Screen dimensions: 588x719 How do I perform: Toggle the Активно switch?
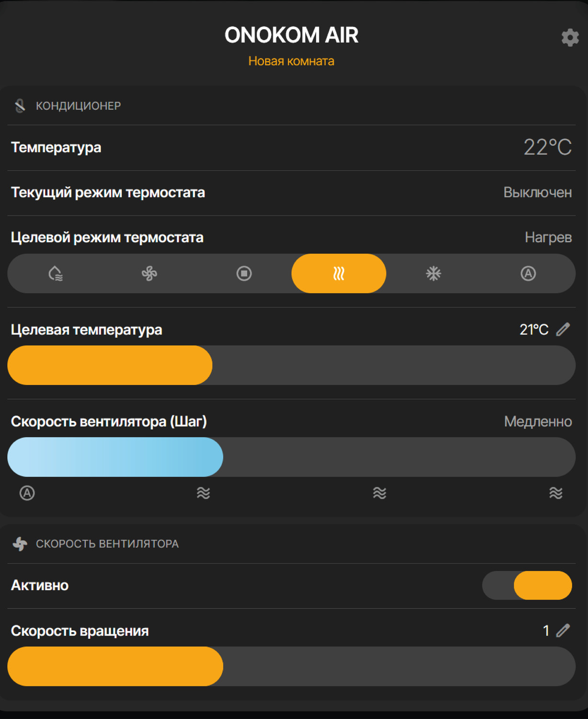[x=527, y=585]
